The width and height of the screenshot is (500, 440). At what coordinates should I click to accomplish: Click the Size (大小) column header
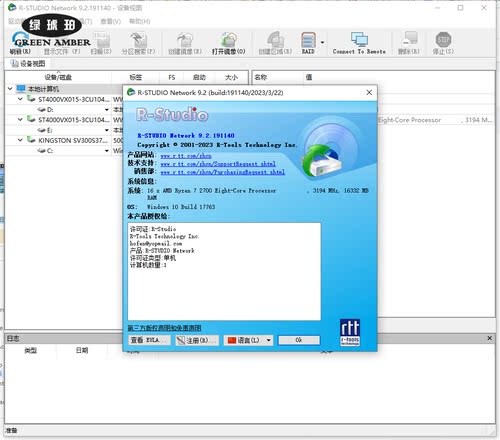click(x=231, y=77)
